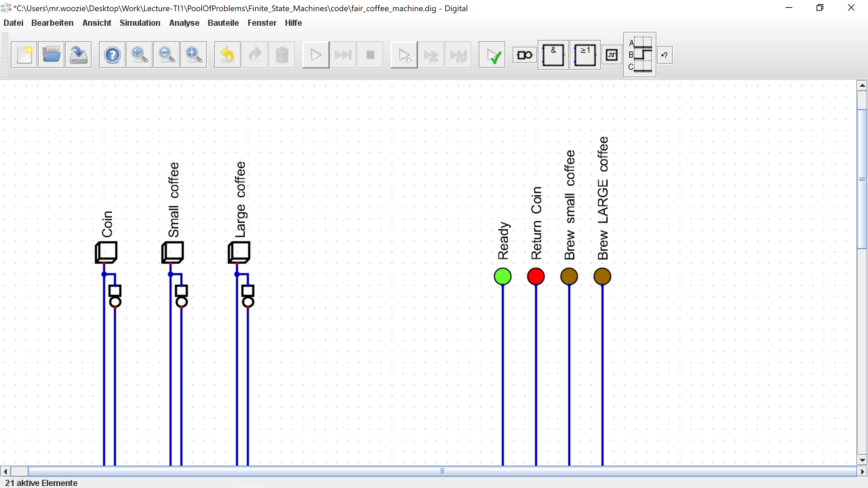The width and height of the screenshot is (868, 488).
Task: Minimize the Digital window
Action: (789, 8)
